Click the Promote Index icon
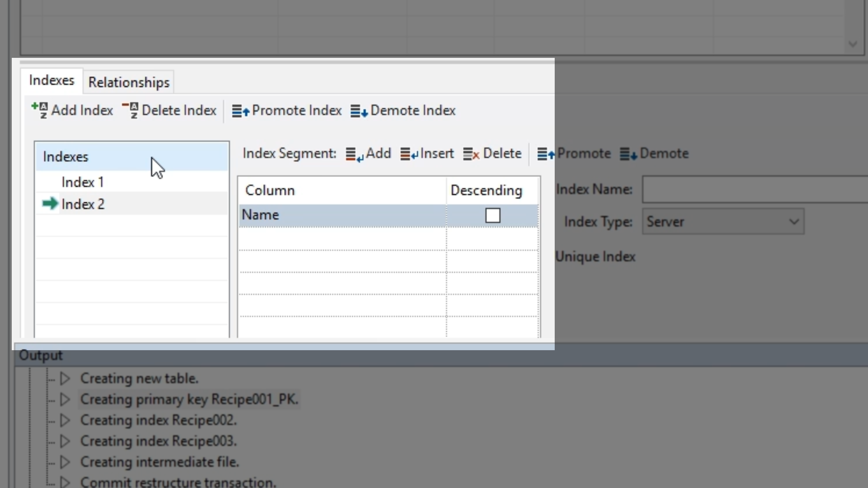The width and height of the screenshot is (868, 488). click(241, 111)
